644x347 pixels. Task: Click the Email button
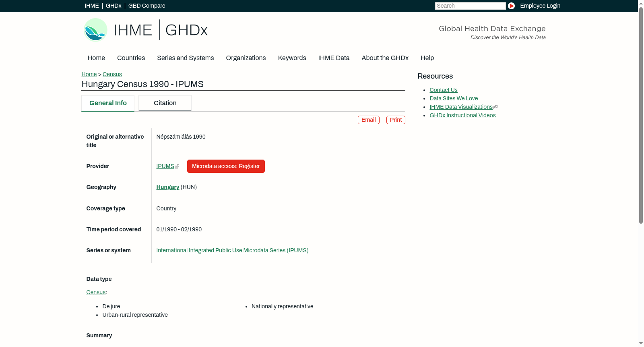click(369, 120)
